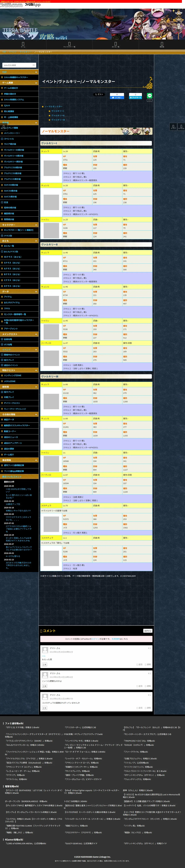Click the ファミ通App logo
Image resolution: width=185 pixels, height=868 pixels.
(33, 5)
